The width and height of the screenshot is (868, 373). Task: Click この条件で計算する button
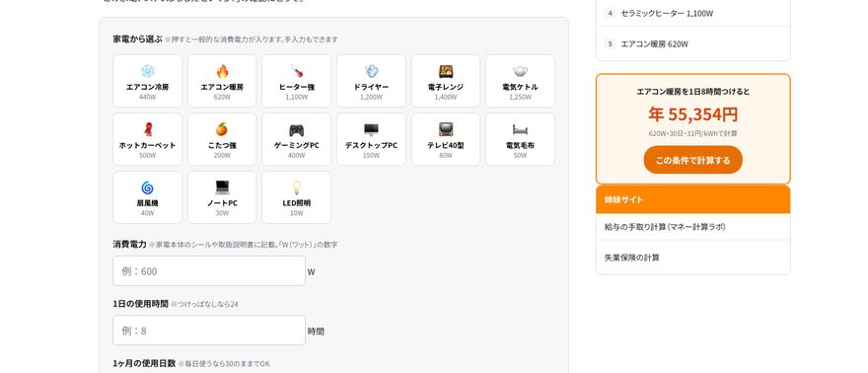point(693,160)
